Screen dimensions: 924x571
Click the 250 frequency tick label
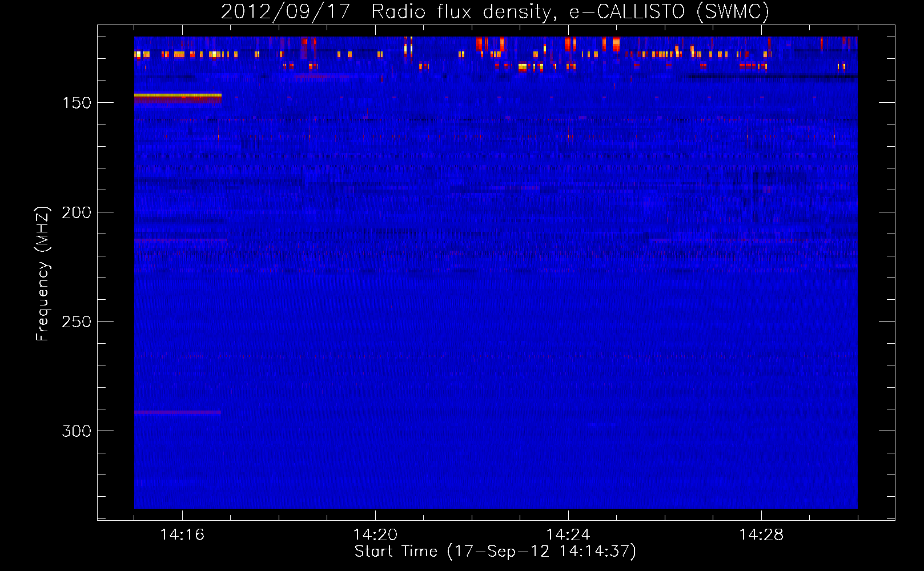coord(77,322)
